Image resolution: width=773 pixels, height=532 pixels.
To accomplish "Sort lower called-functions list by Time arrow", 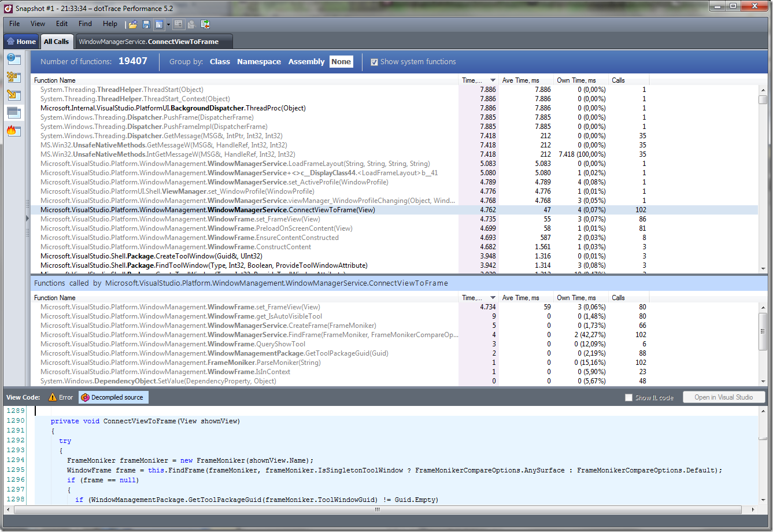I will tap(493, 298).
